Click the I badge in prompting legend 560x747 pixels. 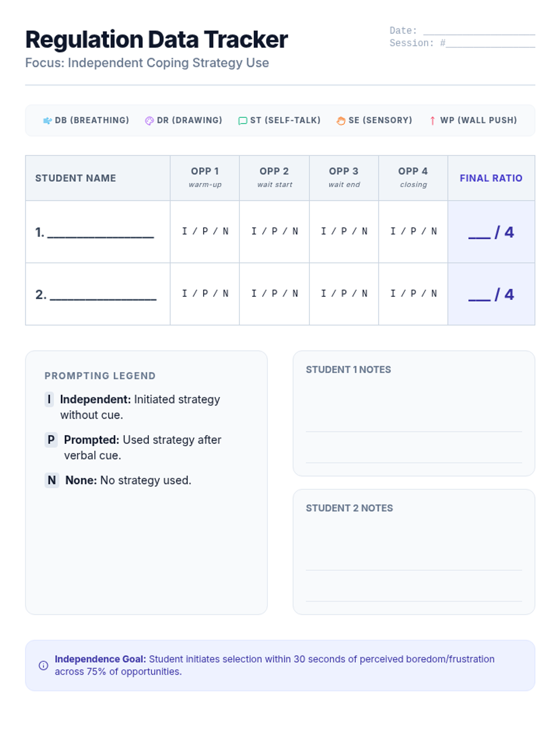coord(49,400)
